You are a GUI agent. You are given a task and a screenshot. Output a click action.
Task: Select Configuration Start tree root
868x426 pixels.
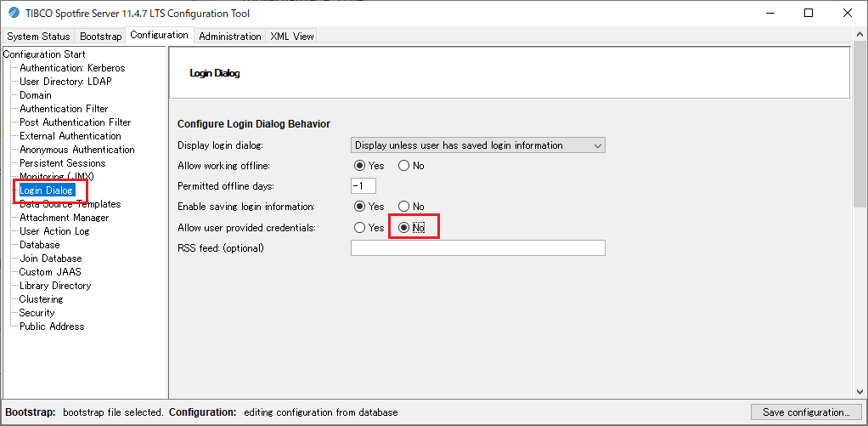tap(44, 54)
